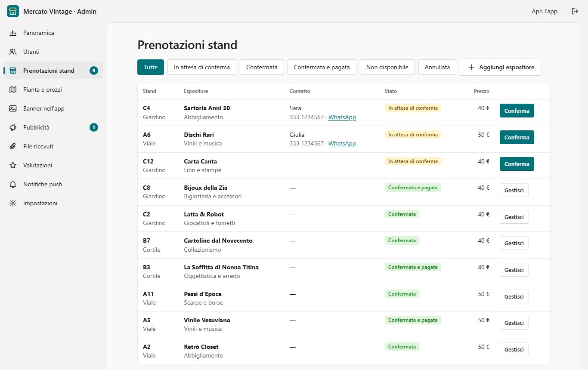Click the Confermata e pagata status for Vinile Vesuviano
The height and width of the screenshot is (370, 588).
(x=413, y=320)
